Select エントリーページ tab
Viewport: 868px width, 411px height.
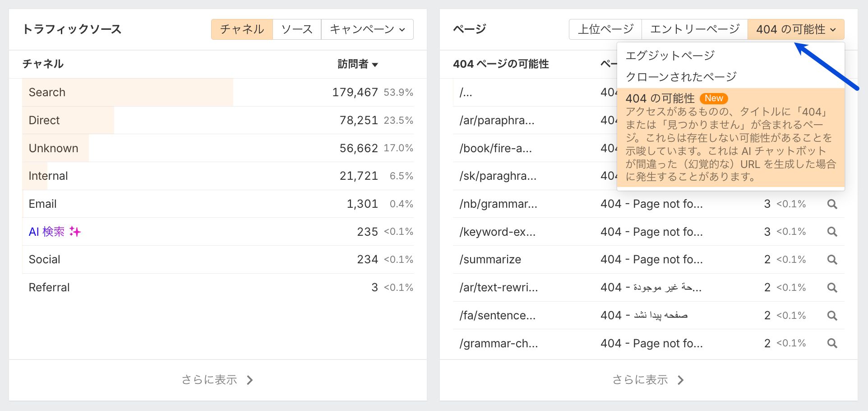pos(695,29)
